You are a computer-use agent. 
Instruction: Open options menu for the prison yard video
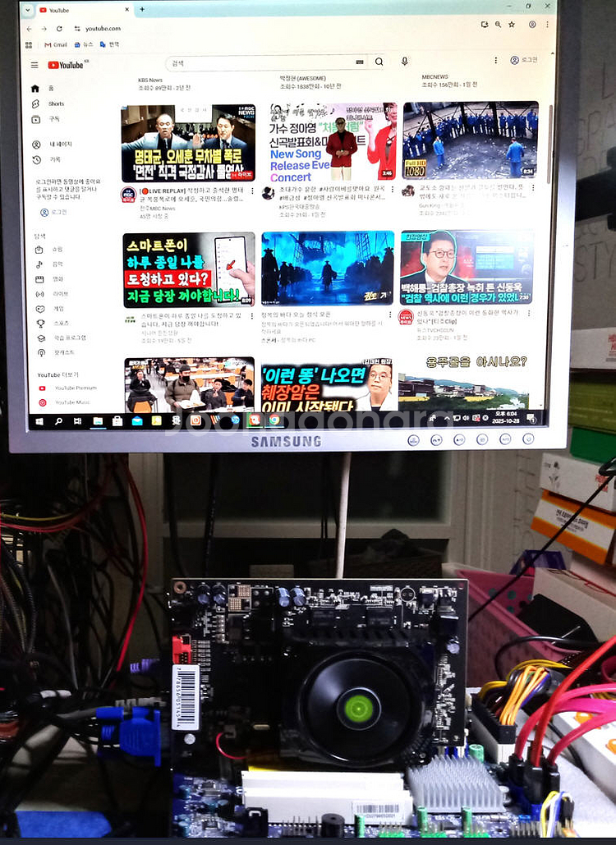click(533, 187)
